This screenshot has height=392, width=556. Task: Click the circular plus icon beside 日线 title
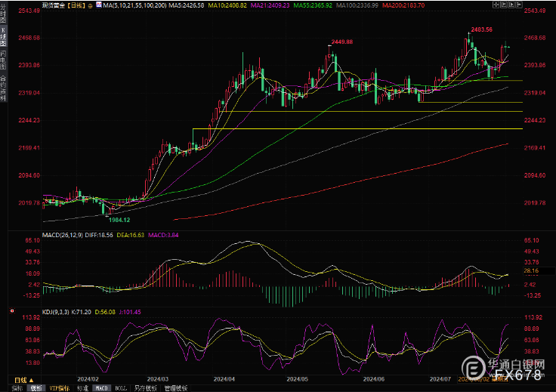(91, 5)
